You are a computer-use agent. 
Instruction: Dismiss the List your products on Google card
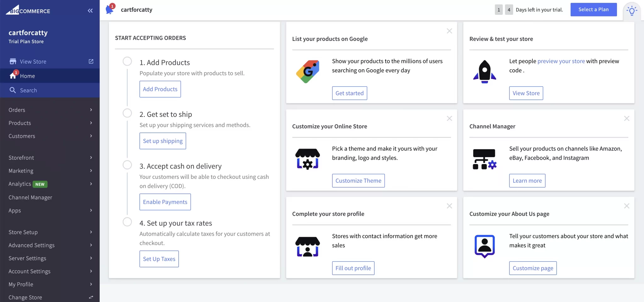tap(449, 31)
